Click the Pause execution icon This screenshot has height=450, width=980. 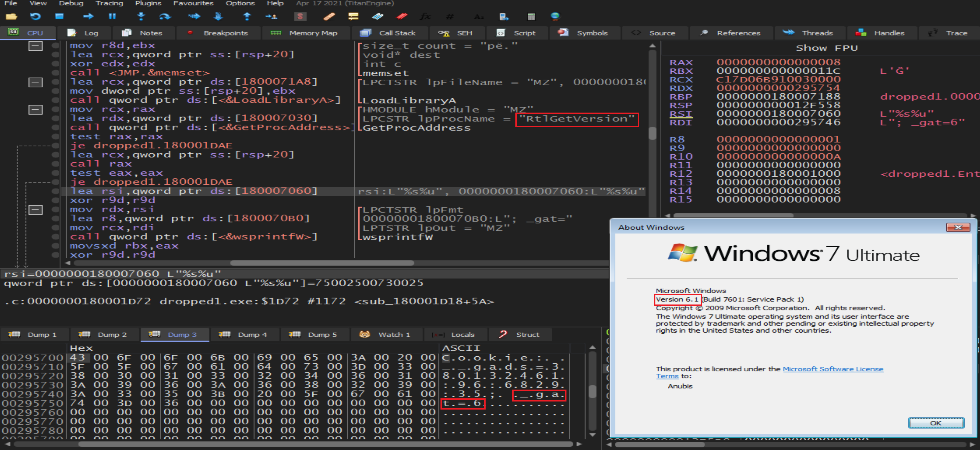pos(112,16)
